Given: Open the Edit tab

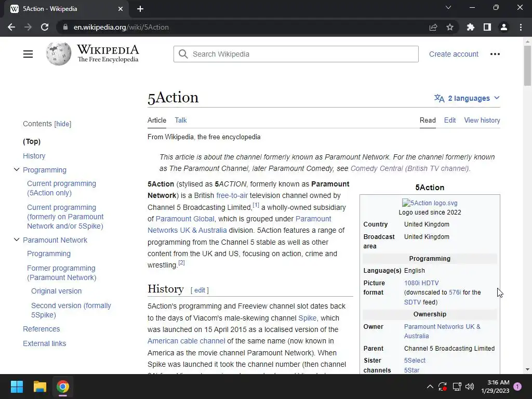Looking at the screenshot, I should (x=450, y=120).
